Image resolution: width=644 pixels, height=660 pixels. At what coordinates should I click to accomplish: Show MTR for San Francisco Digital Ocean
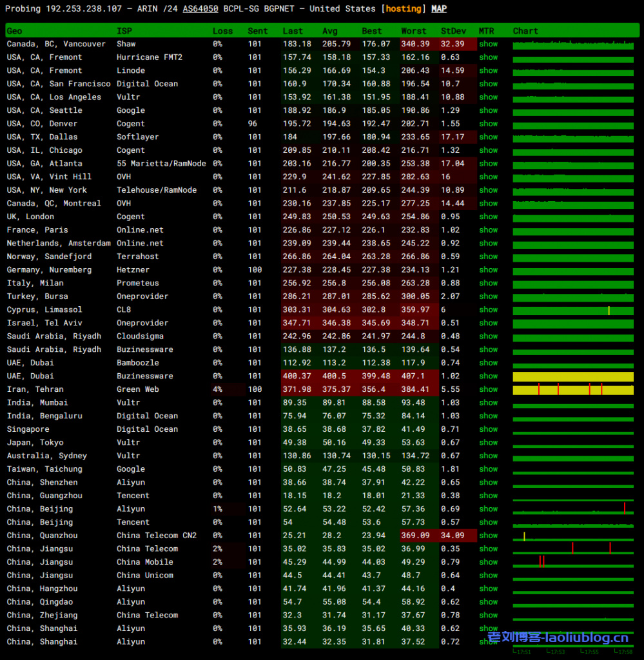[x=488, y=84]
